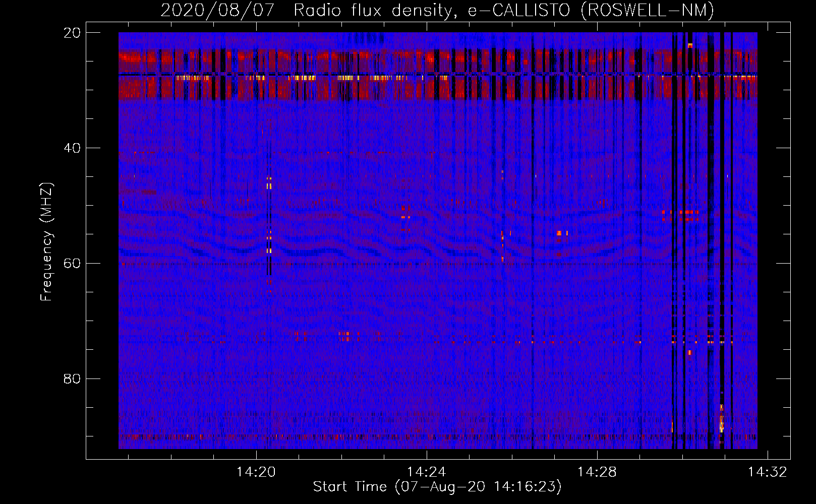Click the '14:28' time tick label

coord(597,472)
